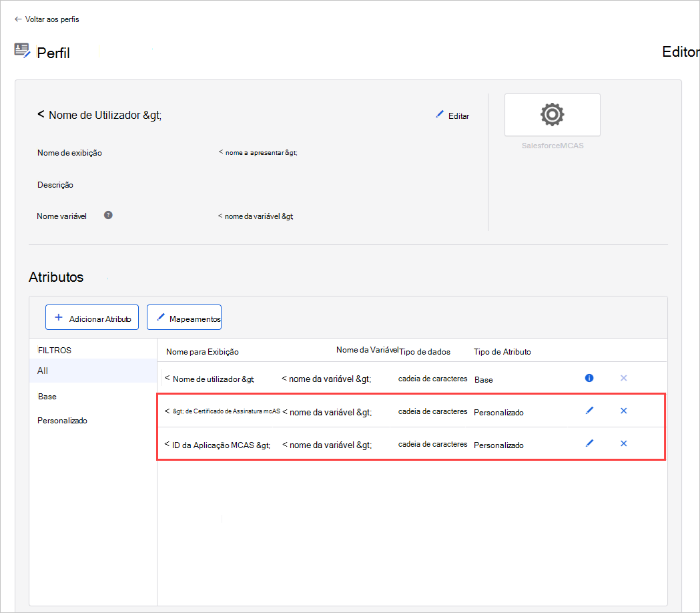Select the Certificado de Assinatura mcAS name cell
Viewport: 700px width, 613px height.
[x=222, y=411]
